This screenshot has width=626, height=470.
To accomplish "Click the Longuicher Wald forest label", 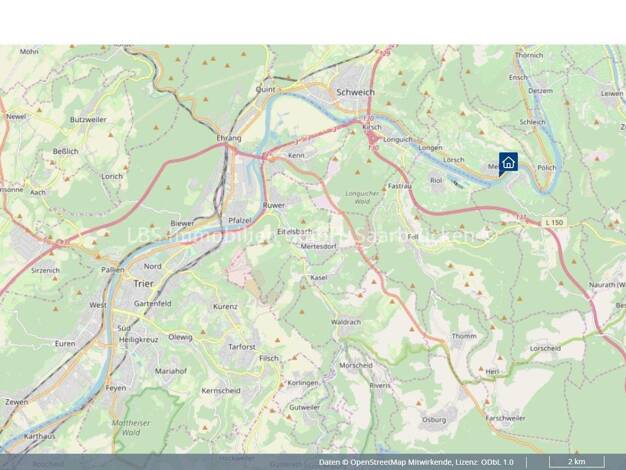I will click(362, 197).
